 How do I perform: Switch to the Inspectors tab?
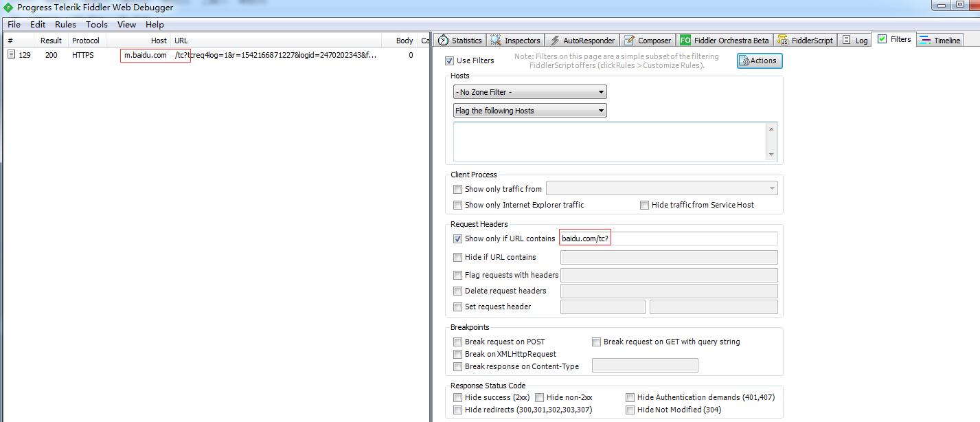point(516,41)
